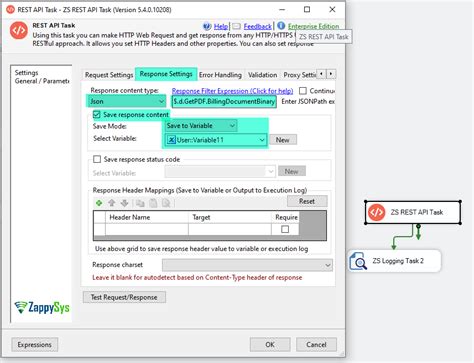Uncheck Save response content checkbox
The height and width of the screenshot is (363, 474).
pos(97,115)
